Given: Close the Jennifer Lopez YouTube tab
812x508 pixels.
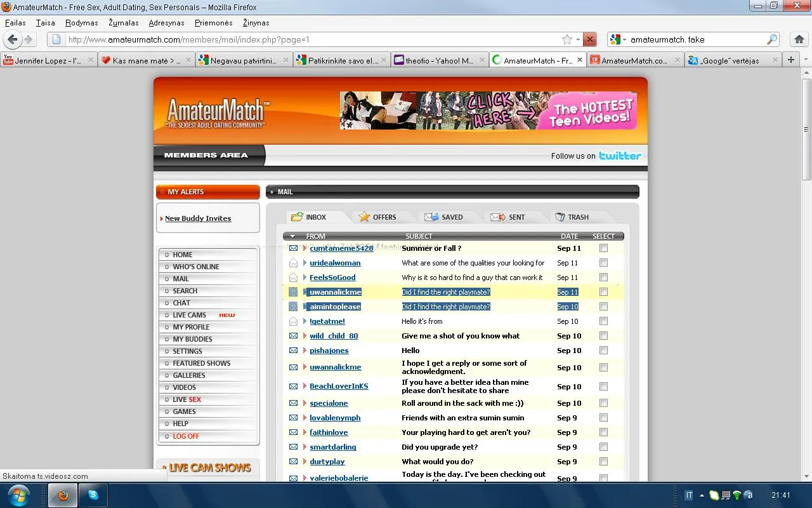Looking at the screenshot, I should point(90,60).
